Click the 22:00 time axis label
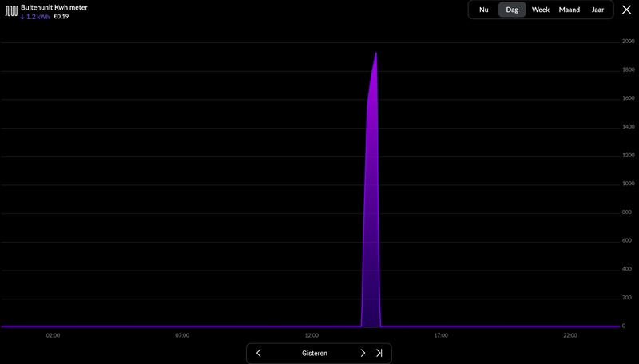Viewport: 639px width, 364px height. [x=570, y=335]
